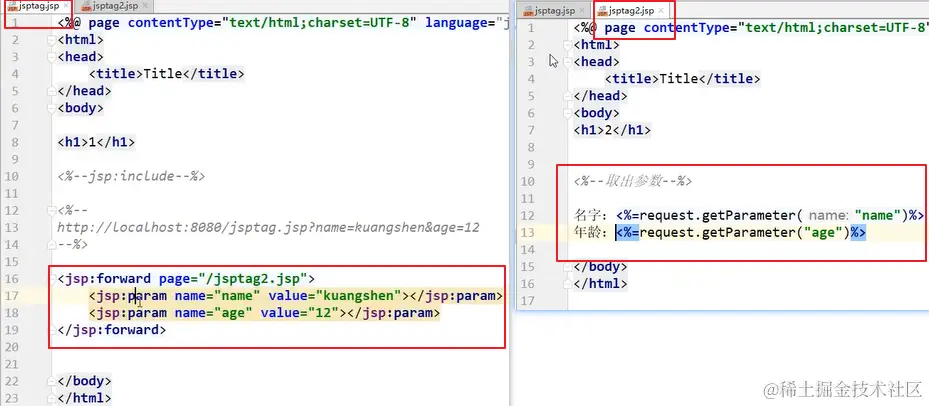Toggle </body> fold marker at left line 22

[52, 381]
